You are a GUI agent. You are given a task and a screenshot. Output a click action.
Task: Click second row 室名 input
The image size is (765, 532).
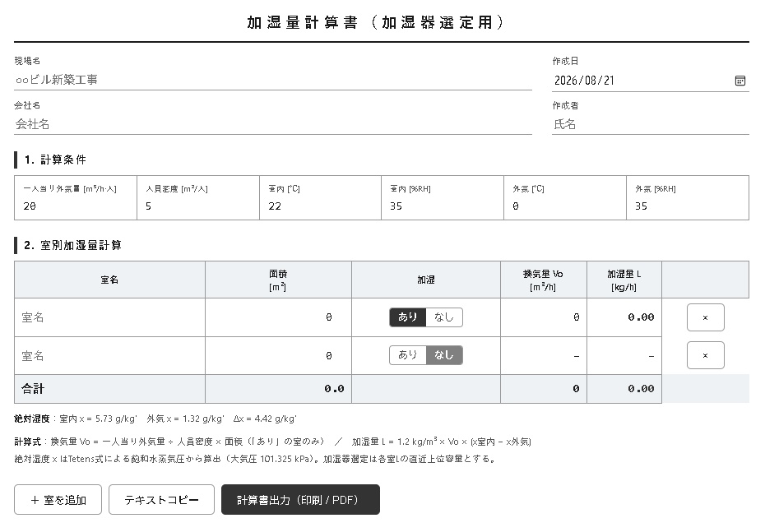(109, 356)
